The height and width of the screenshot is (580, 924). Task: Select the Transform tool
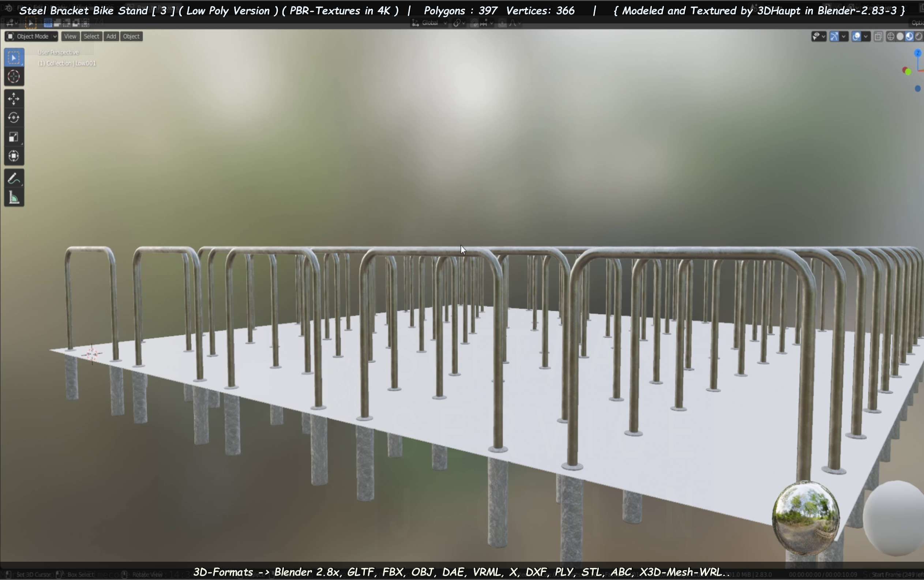(x=14, y=156)
